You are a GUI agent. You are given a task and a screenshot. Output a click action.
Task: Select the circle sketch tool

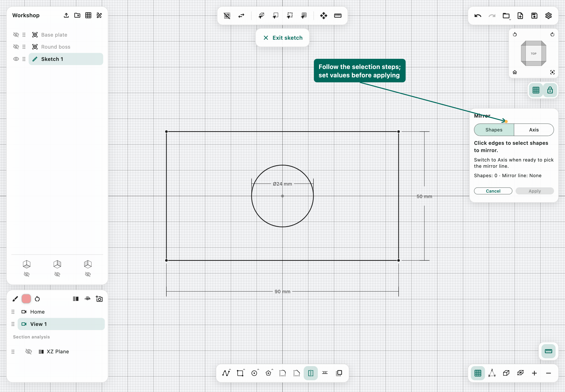[x=254, y=373]
